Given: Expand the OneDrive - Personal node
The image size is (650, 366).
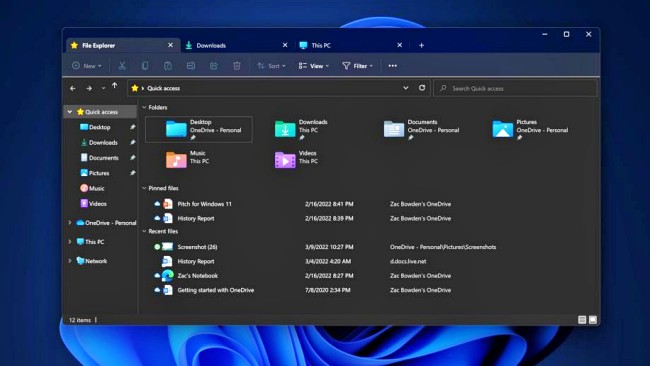Looking at the screenshot, I should [x=70, y=223].
